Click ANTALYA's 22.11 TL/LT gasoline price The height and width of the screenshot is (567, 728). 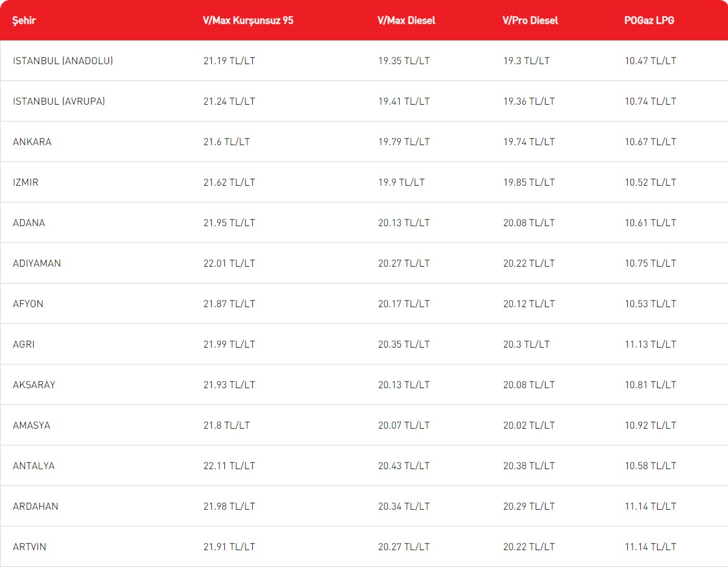[x=229, y=466]
